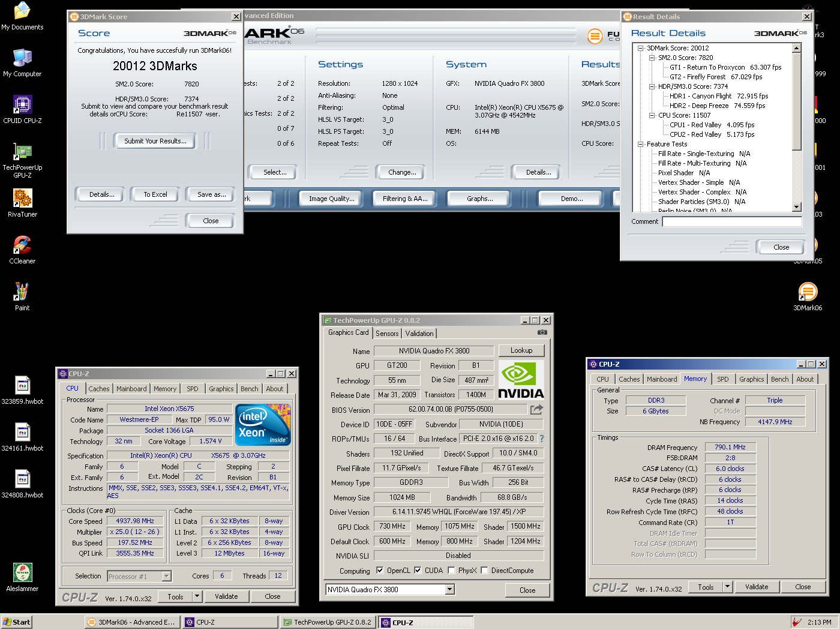The image size is (840, 630).
Task: Open CCleaner desktop shortcut
Action: tap(22, 250)
